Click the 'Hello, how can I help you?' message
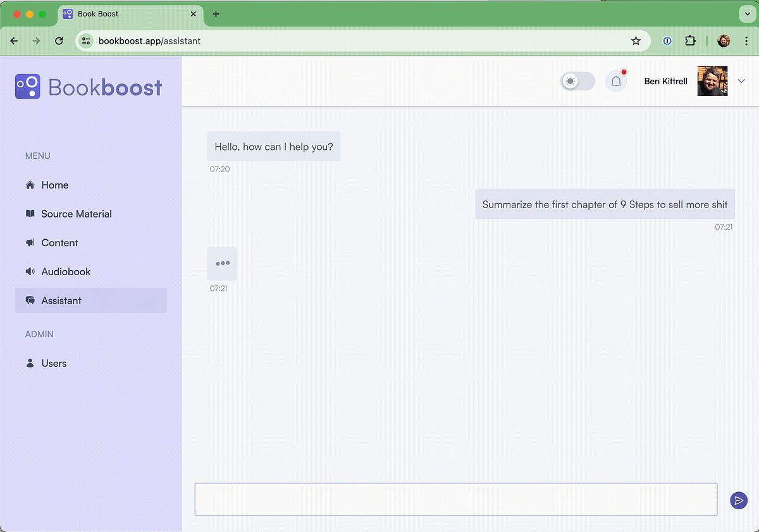 pyautogui.click(x=274, y=146)
